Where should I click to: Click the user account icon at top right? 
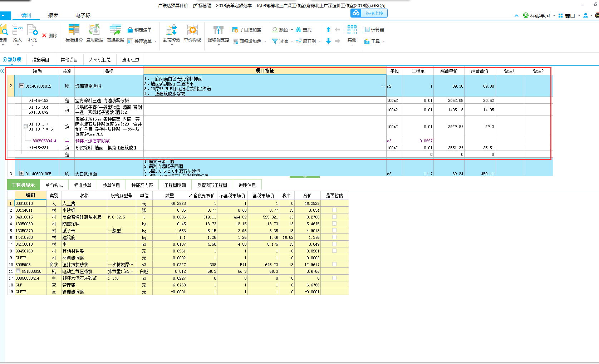click(585, 15)
